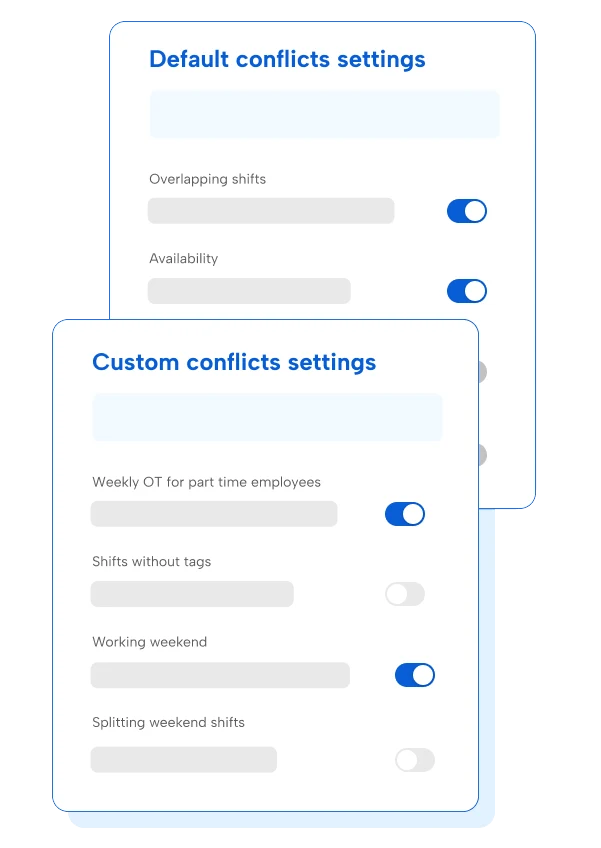This screenshot has width=601, height=848.
Task: Click the gray description bar under Working weekend
Action: [x=220, y=675]
